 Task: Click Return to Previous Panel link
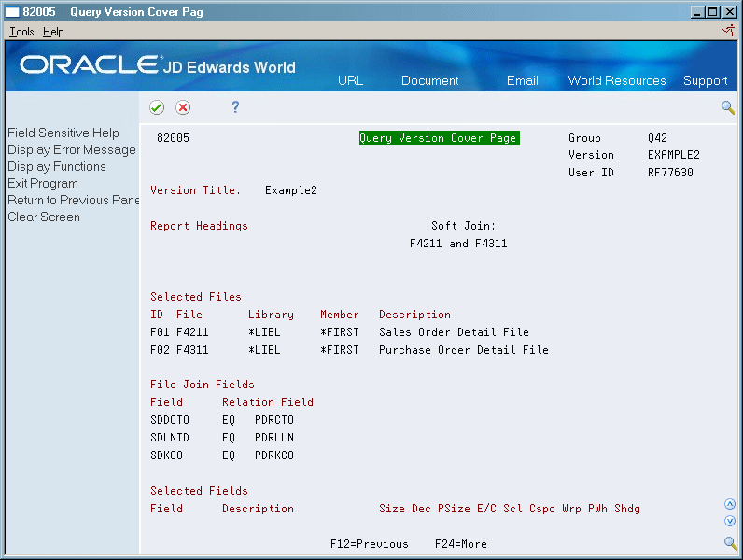point(74,200)
